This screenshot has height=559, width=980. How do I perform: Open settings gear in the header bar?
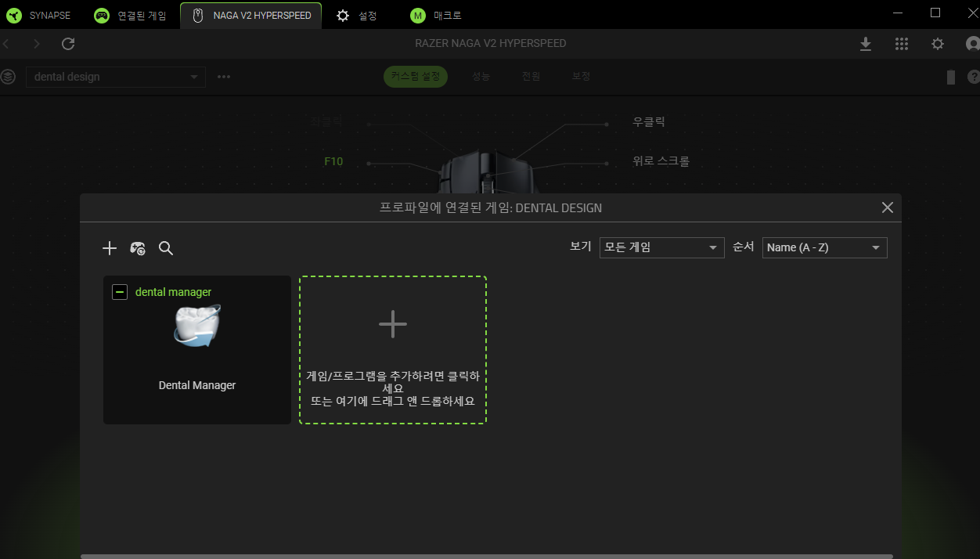[938, 44]
